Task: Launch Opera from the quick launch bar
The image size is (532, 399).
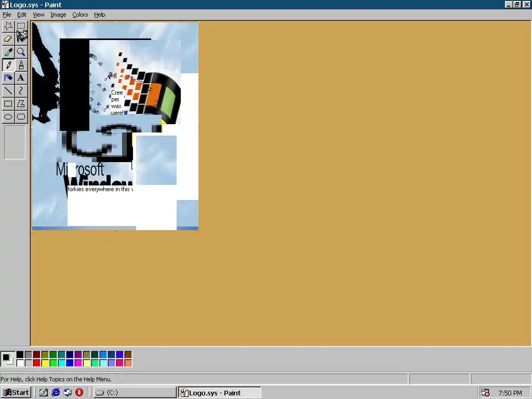Action: point(79,393)
